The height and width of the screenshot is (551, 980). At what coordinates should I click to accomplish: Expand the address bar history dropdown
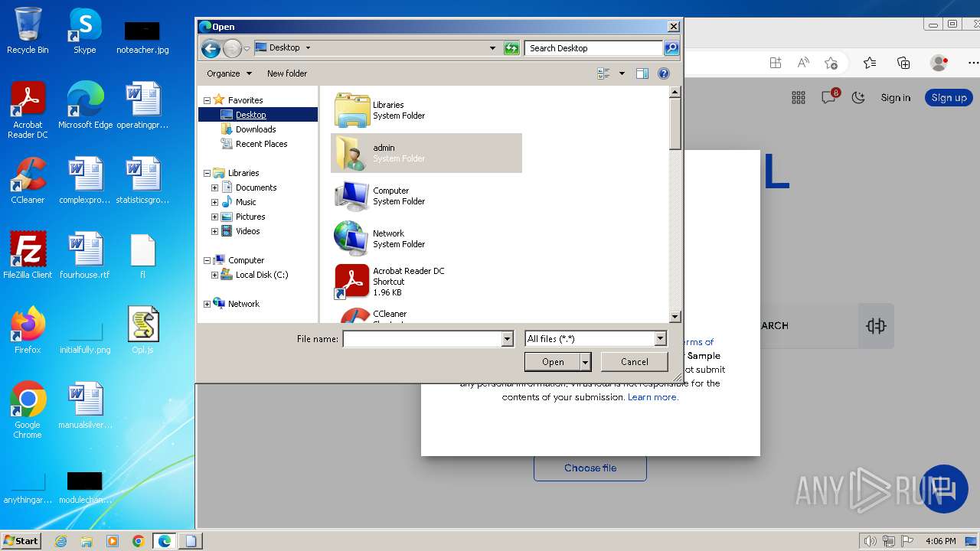pyautogui.click(x=492, y=48)
